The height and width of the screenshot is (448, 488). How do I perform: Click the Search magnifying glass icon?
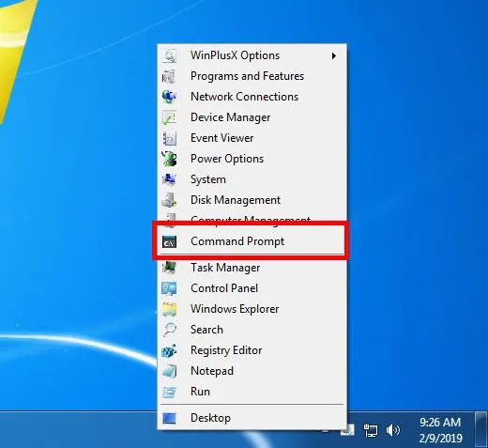169,330
